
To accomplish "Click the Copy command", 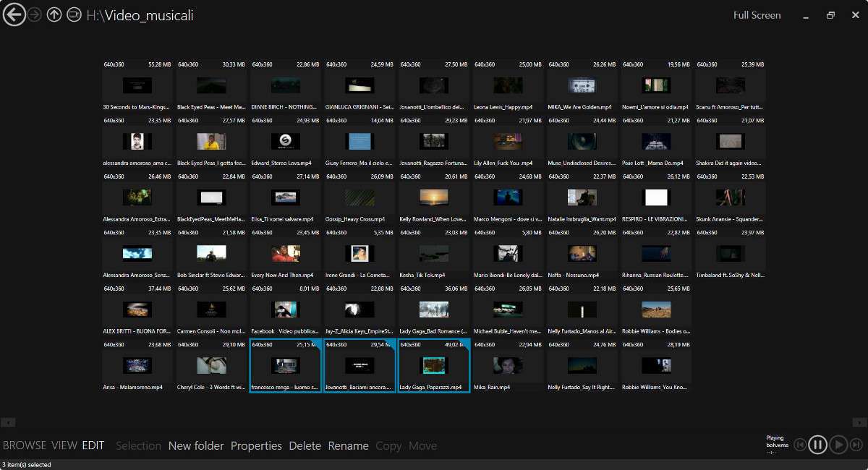I will tap(388, 446).
